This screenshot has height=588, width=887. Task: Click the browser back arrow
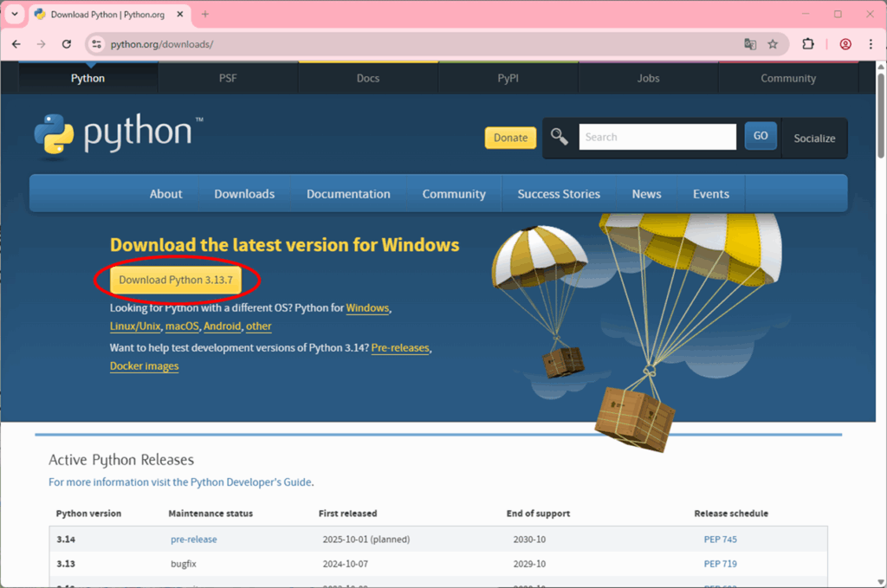tap(16, 44)
